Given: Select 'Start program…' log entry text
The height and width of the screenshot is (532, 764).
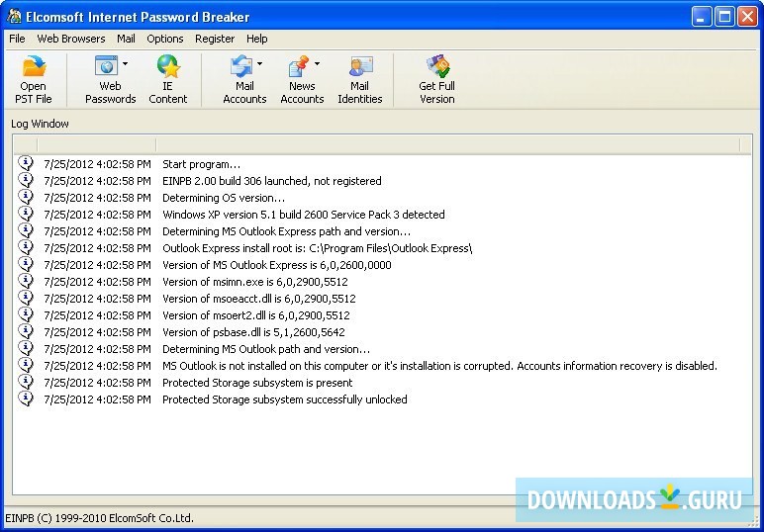Looking at the screenshot, I should tap(201, 164).
